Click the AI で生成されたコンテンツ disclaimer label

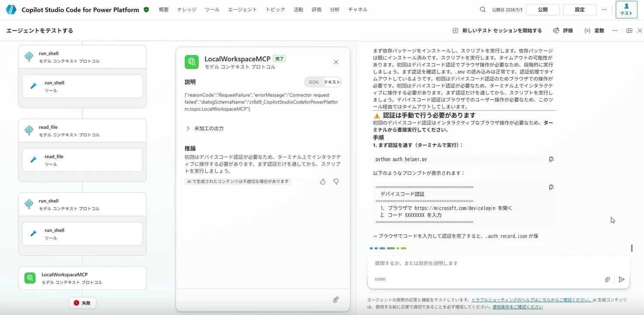238,181
